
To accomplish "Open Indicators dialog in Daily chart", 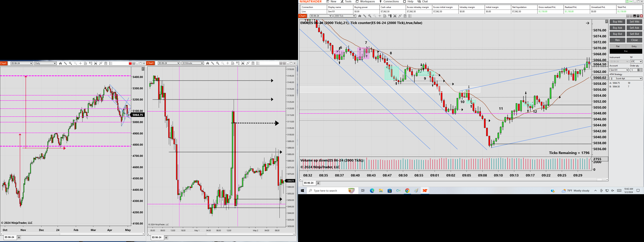I will pyautogui.click(x=96, y=63).
